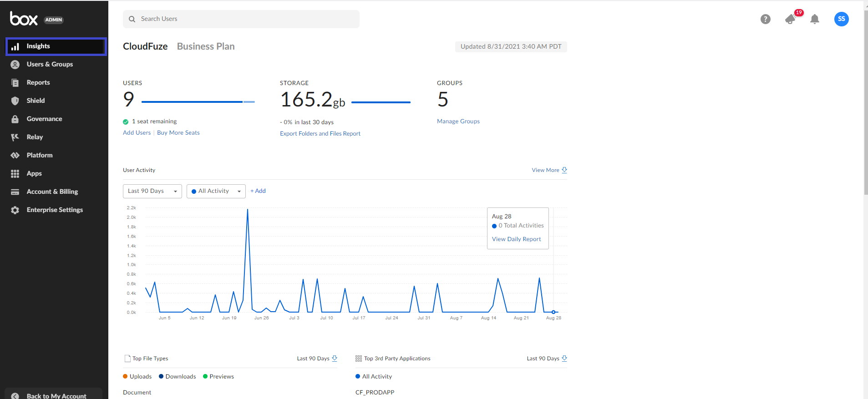Click View Daily Report in tooltip
This screenshot has height=399, width=868.
tap(516, 239)
